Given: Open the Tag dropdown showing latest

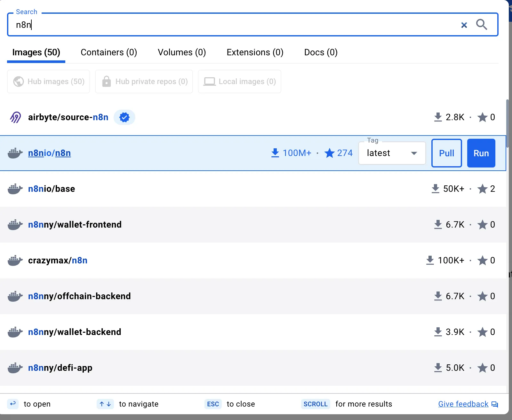Looking at the screenshot, I should 392,153.
